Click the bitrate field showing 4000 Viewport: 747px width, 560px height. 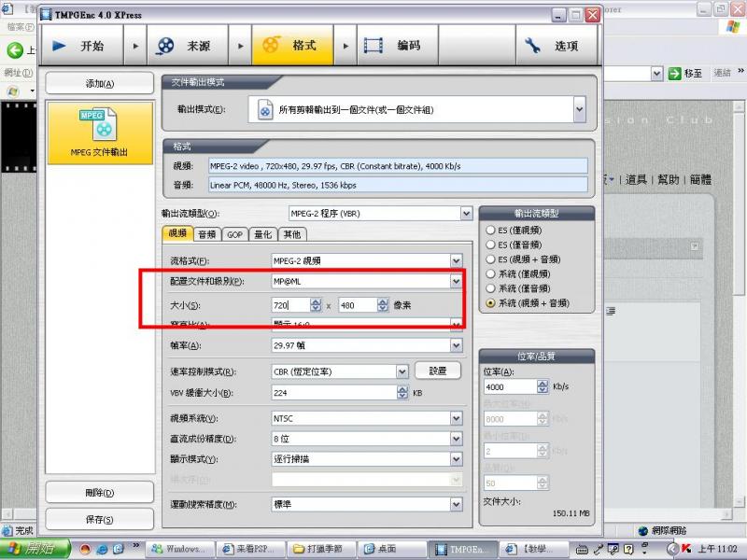click(510, 386)
